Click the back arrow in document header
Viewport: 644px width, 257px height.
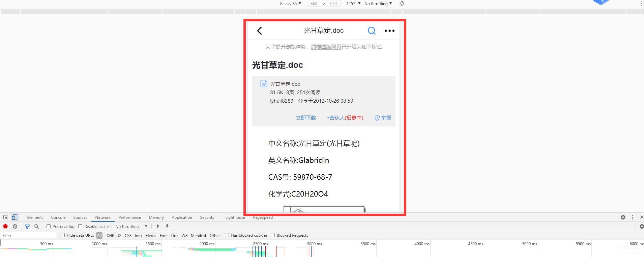(x=259, y=31)
